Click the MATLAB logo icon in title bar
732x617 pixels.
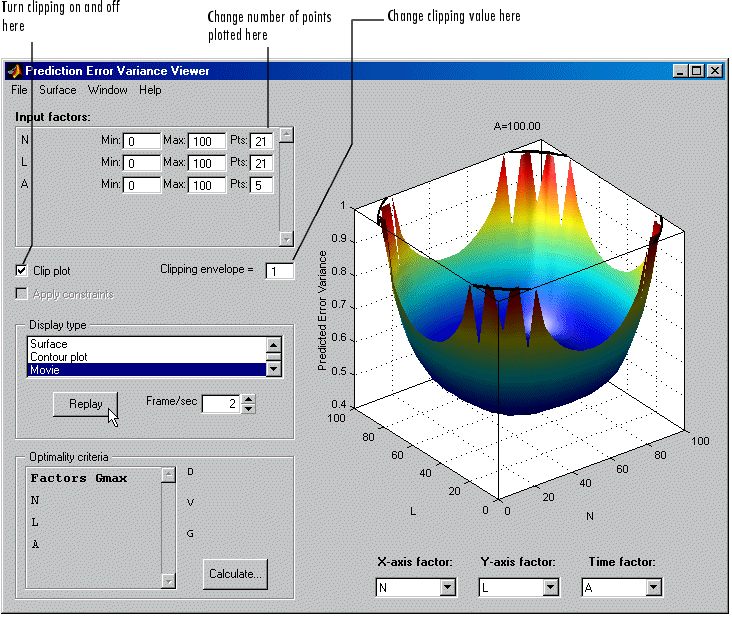click(14, 71)
